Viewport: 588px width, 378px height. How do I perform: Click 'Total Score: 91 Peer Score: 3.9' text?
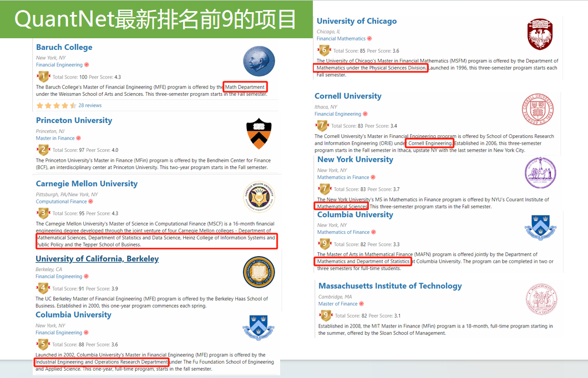[85, 289]
